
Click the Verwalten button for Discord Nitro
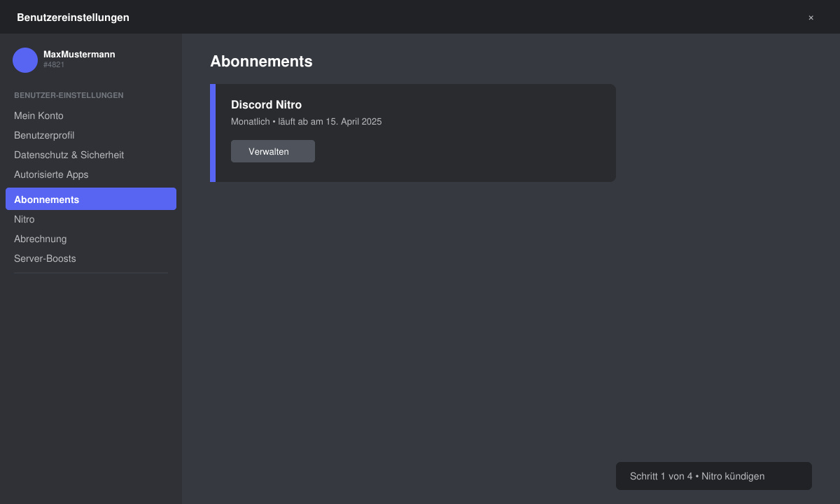pos(273,151)
